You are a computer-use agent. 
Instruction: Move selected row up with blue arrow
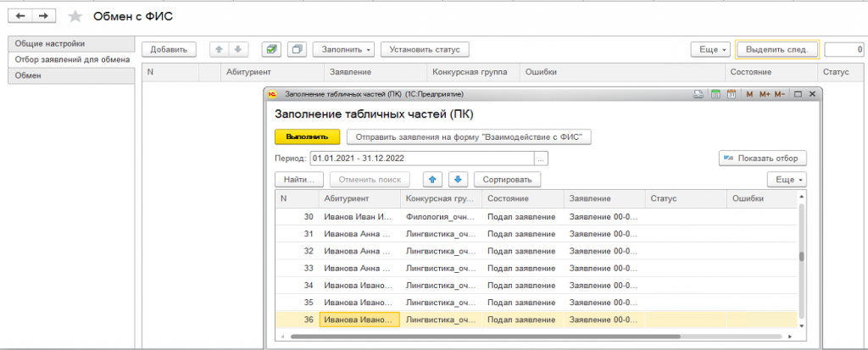[433, 180]
